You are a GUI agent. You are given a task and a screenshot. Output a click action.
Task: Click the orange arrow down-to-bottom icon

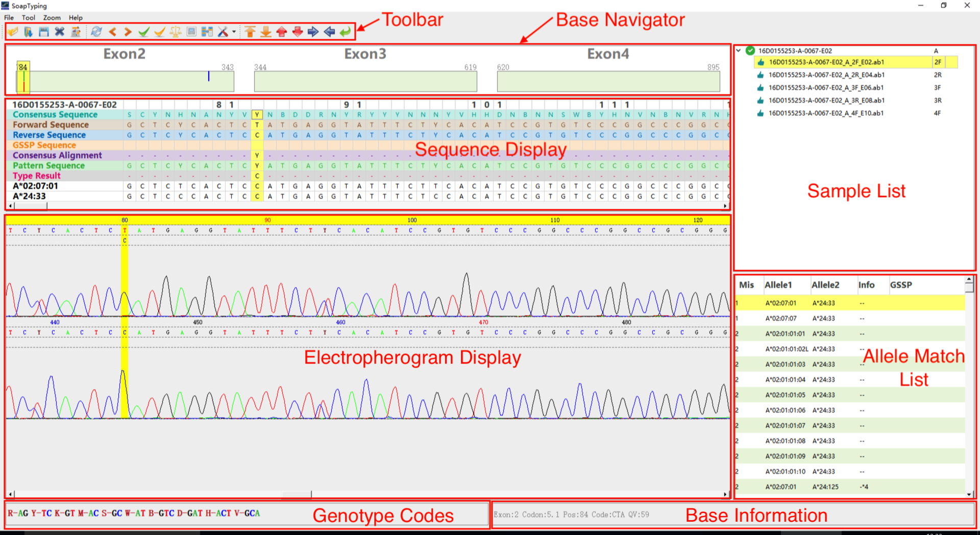click(x=265, y=32)
